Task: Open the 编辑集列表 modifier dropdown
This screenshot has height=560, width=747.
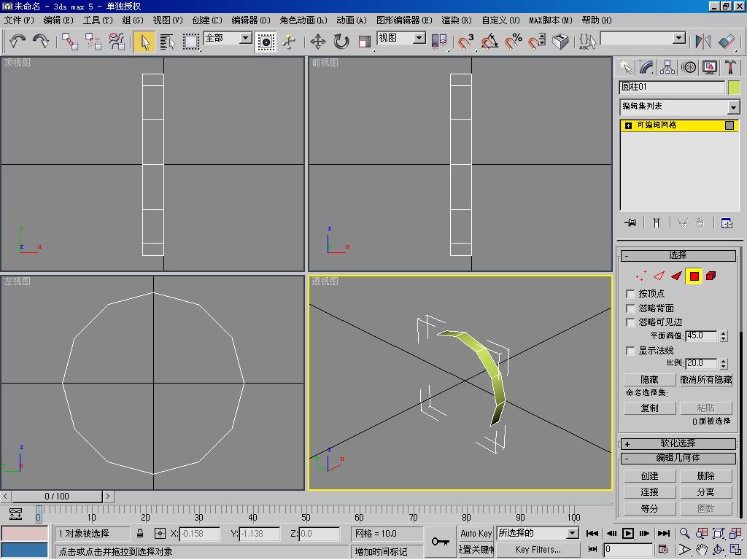Action: tap(734, 108)
